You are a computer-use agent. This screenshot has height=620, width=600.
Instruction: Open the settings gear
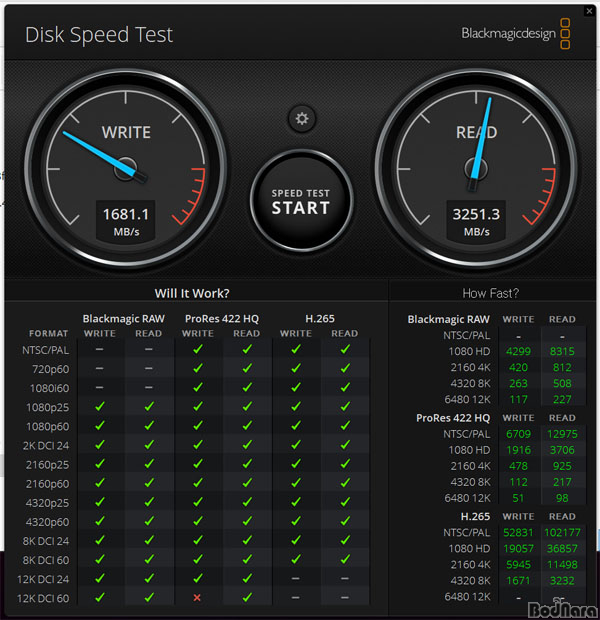pyautogui.click(x=302, y=118)
